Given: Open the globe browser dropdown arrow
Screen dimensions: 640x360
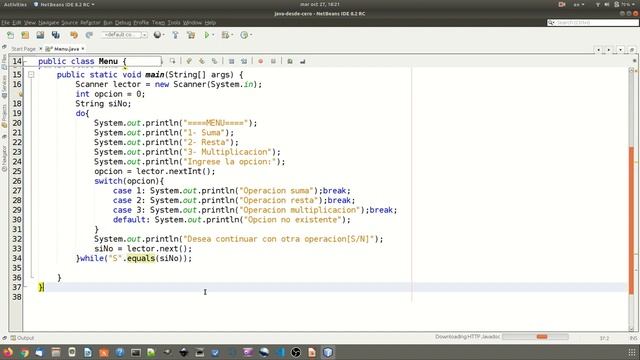Looking at the screenshot, I should pos(164,36).
